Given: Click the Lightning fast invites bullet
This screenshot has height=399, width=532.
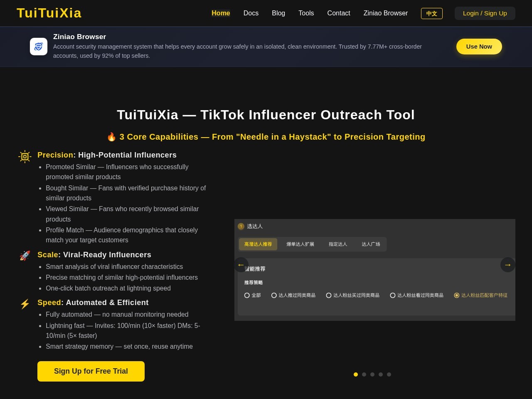Looking at the screenshot, I should (x=123, y=330).
